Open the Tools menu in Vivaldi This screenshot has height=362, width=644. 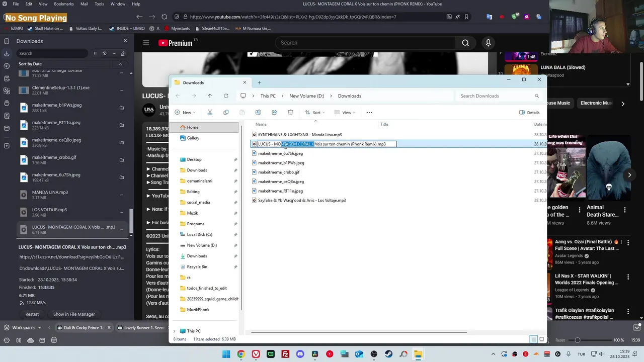[99, 4]
